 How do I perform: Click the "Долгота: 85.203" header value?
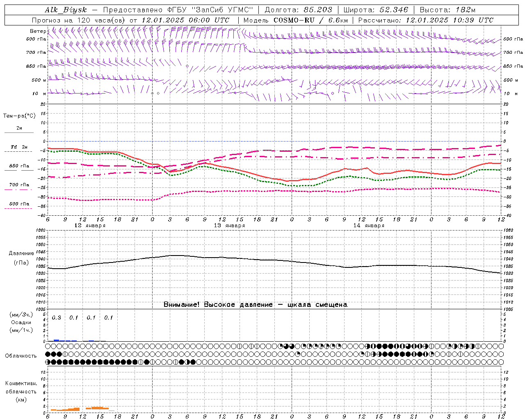299,10
